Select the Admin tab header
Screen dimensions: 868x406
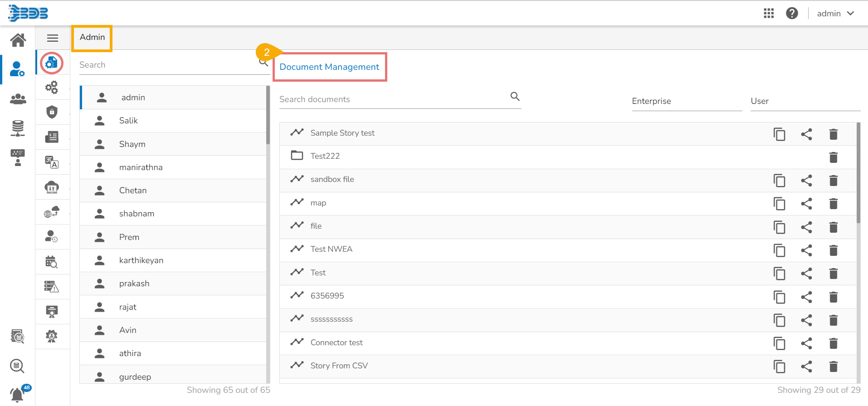pos(92,37)
